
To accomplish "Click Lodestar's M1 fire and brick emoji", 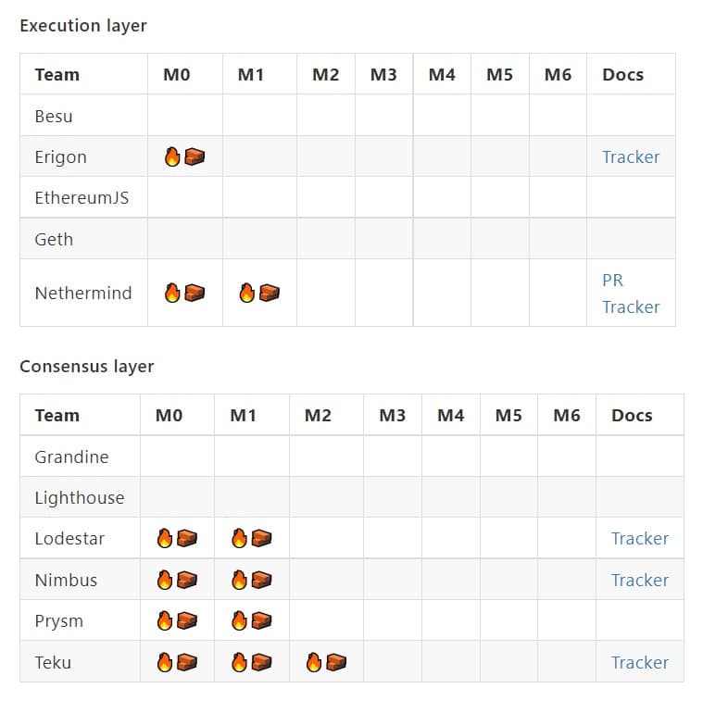I will 251,539.
